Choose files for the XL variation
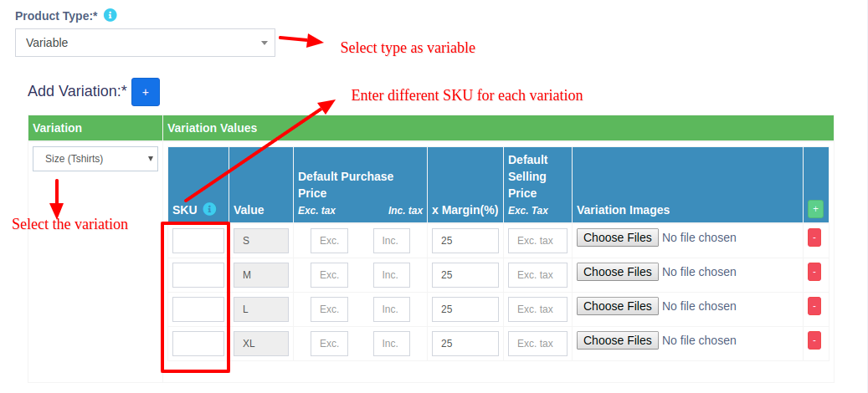This screenshot has width=868, height=393. tap(617, 340)
